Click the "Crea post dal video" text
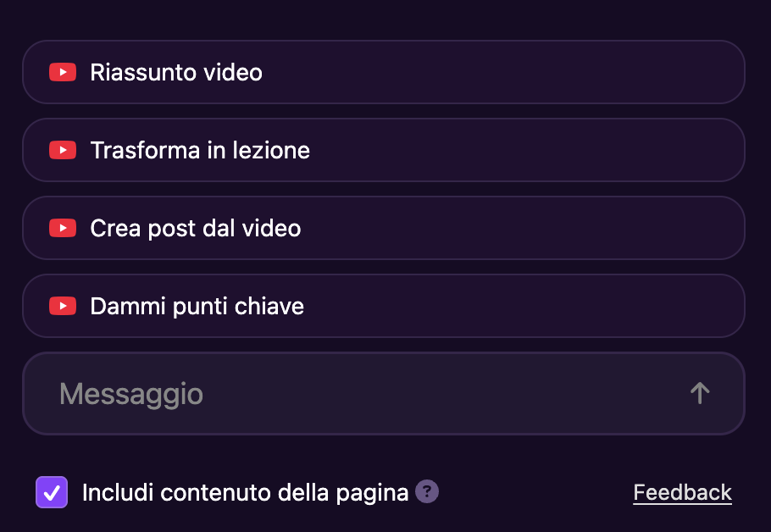The height and width of the screenshot is (532, 771). [x=196, y=229]
